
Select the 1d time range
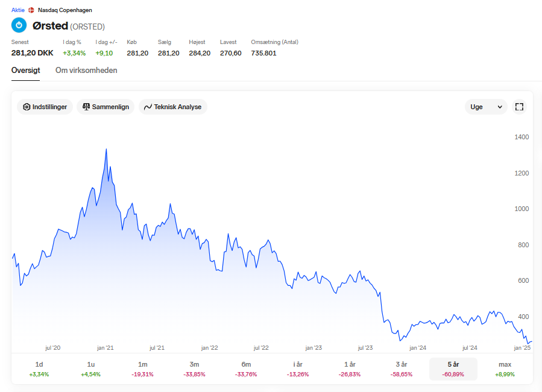coord(39,369)
